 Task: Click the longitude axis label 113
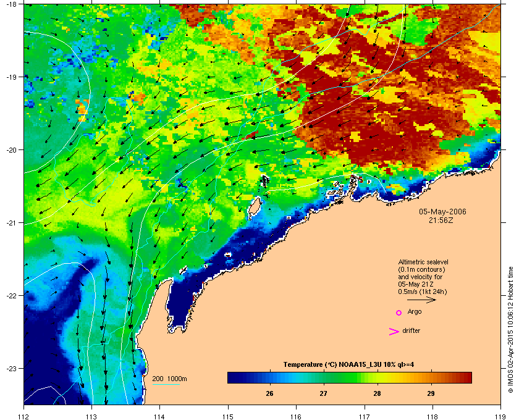[x=91, y=416]
